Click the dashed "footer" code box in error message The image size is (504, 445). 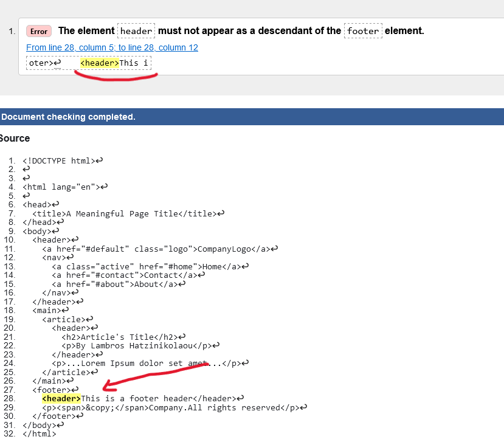363,31
